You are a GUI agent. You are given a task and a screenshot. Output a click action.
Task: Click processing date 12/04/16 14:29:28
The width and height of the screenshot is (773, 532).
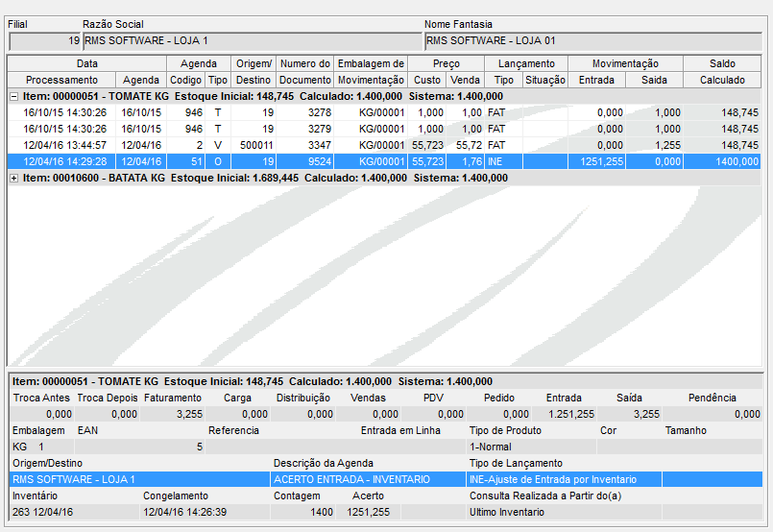pyautogui.click(x=64, y=161)
